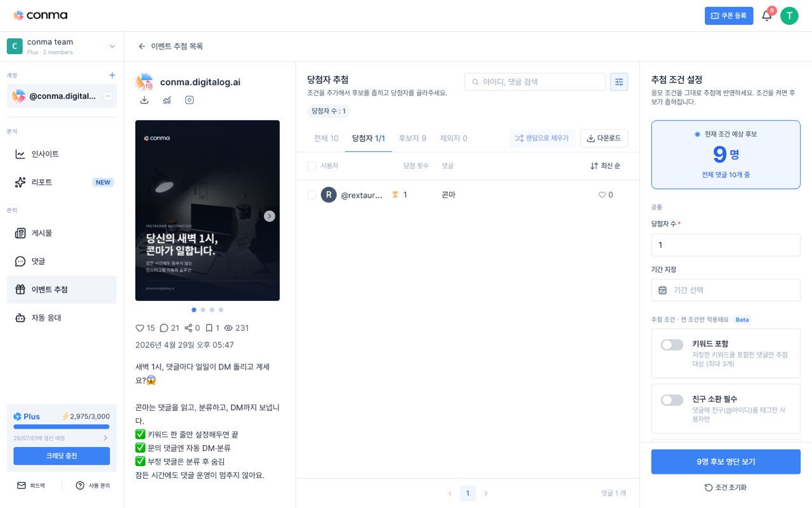
Task: Click the share icon showing 0
Action: [188, 328]
